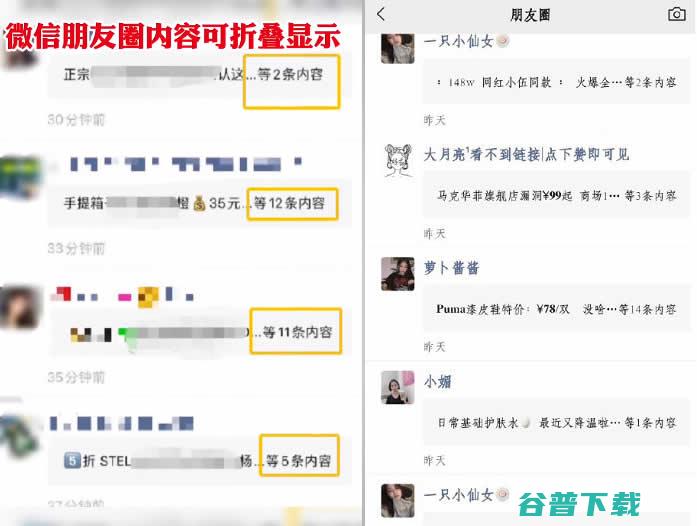Expand folded post showing 等5条内容
Screen dimensions: 697x526
pos(299,456)
